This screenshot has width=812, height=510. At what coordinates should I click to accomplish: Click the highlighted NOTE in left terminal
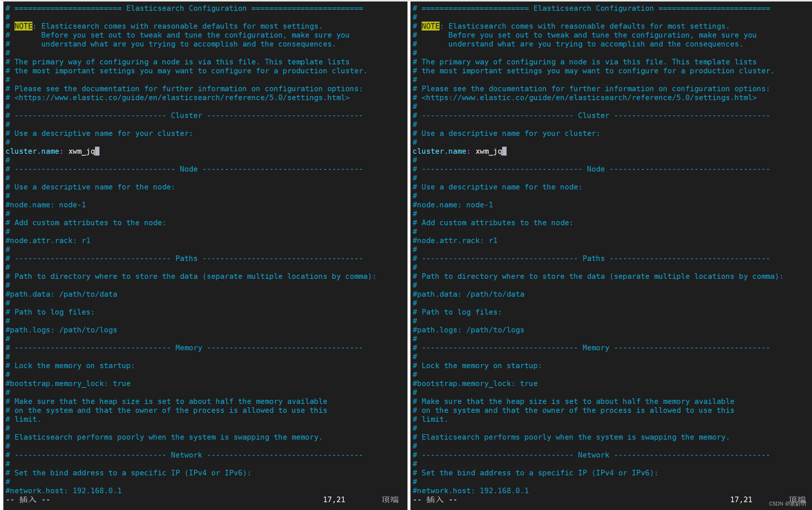click(x=23, y=26)
